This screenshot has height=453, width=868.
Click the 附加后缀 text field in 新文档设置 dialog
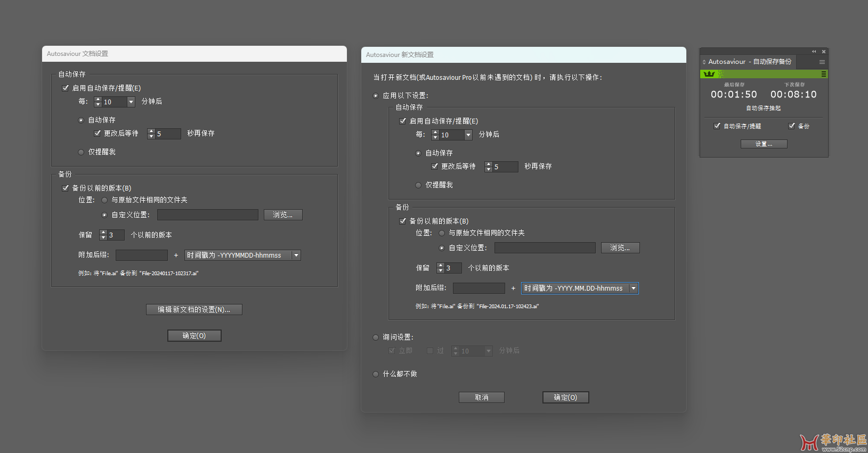479,288
